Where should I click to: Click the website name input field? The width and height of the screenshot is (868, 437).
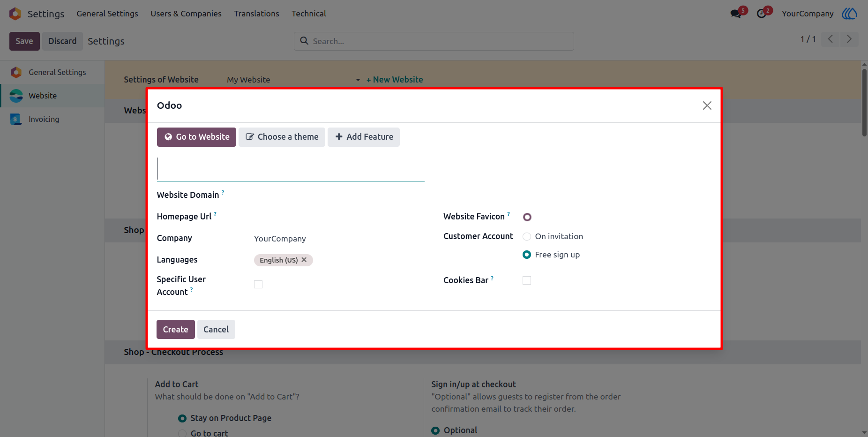[x=291, y=169]
